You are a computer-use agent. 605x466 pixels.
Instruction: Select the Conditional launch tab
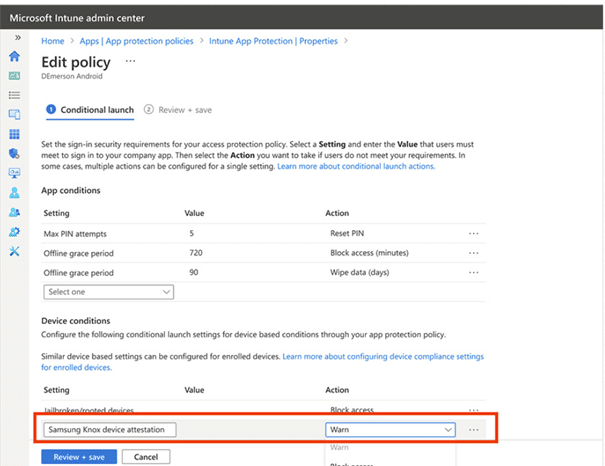[x=90, y=110]
